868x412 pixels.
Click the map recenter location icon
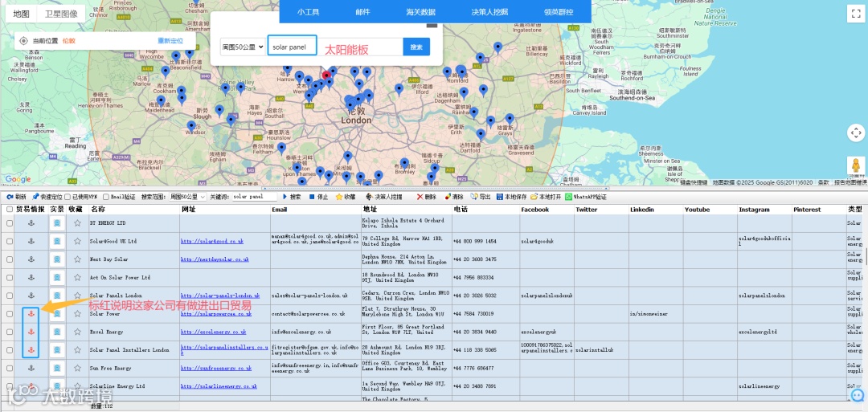pos(855,133)
